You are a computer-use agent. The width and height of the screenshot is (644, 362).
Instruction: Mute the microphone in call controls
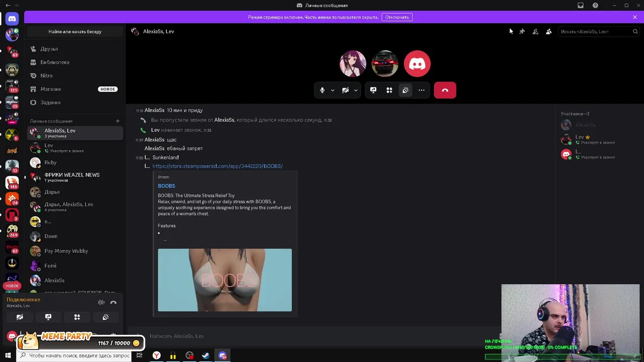323,90
